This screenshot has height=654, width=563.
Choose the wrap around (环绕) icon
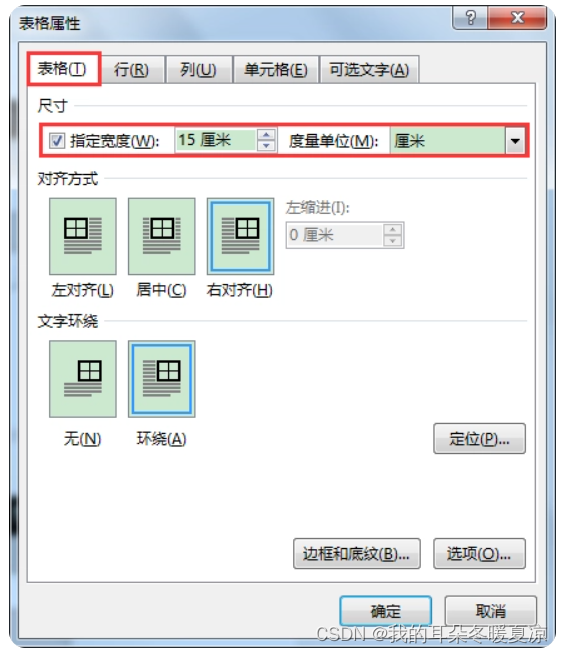pos(161,379)
